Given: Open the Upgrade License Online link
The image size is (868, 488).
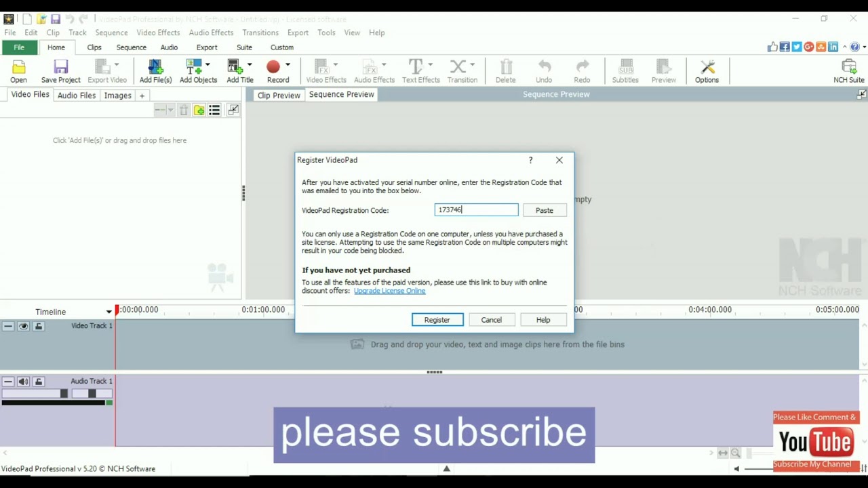Looking at the screenshot, I should (x=389, y=291).
